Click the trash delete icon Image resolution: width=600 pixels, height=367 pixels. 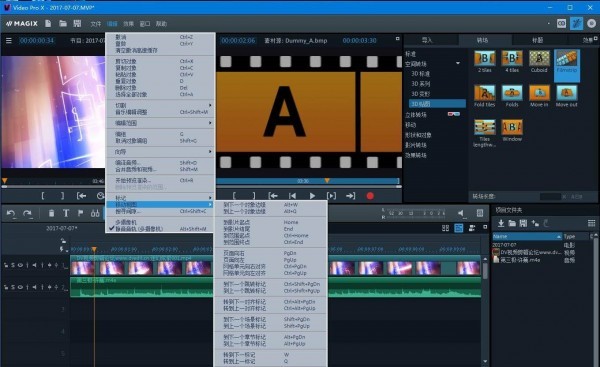click(51, 213)
